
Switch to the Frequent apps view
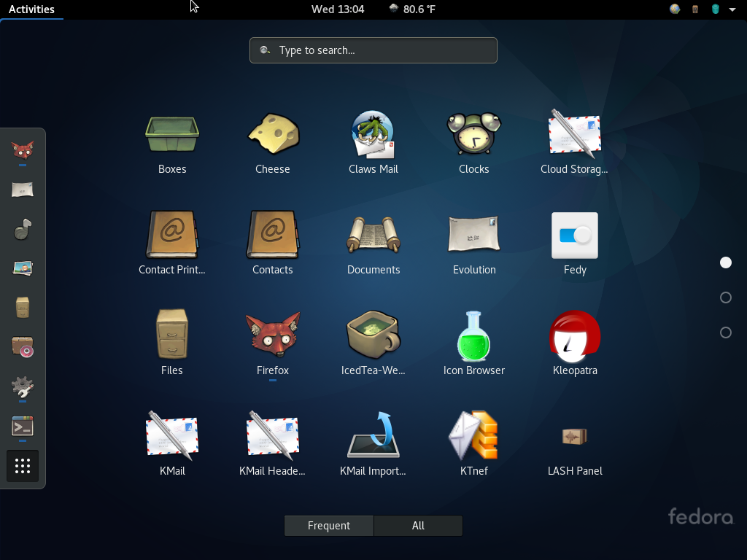click(x=329, y=526)
